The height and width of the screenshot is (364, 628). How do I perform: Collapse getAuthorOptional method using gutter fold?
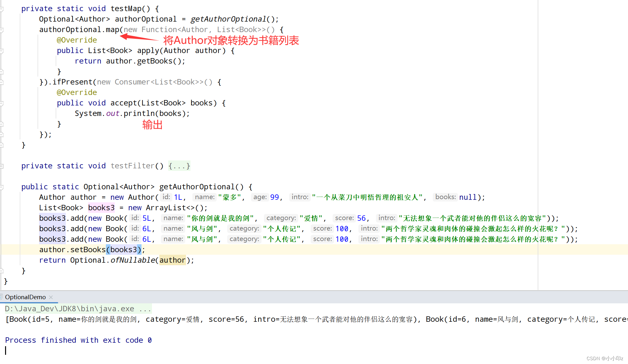2,187
